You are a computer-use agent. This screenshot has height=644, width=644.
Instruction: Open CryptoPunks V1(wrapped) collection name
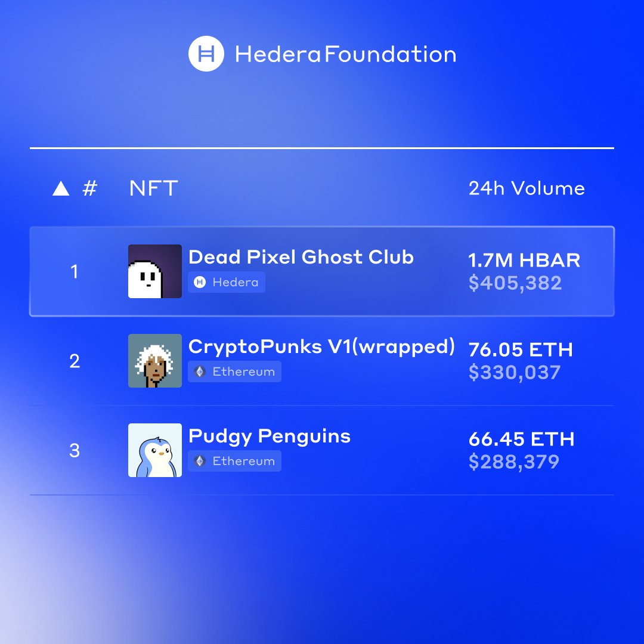coord(321,346)
